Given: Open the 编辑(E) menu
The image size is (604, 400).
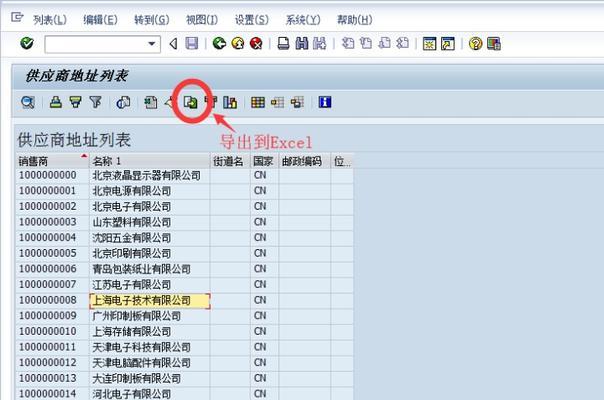Looking at the screenshot, I should pyautogui.click(x=101, y=19).
